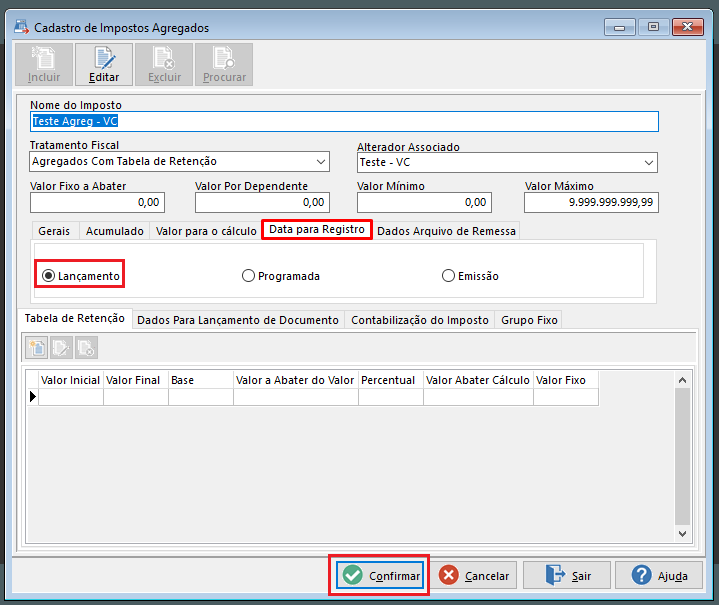Click the Editar toolbar icon
The height and width of the screenshot is (605, 719).
[x=104, y=65]
